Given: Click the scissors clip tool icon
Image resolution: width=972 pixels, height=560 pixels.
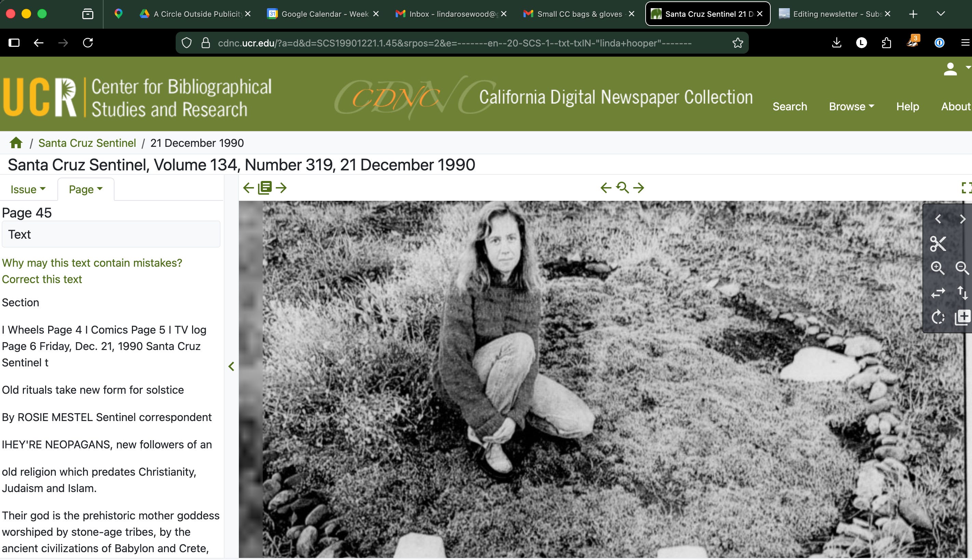Looking at the screenshot, I should click(x=938, y=244).
